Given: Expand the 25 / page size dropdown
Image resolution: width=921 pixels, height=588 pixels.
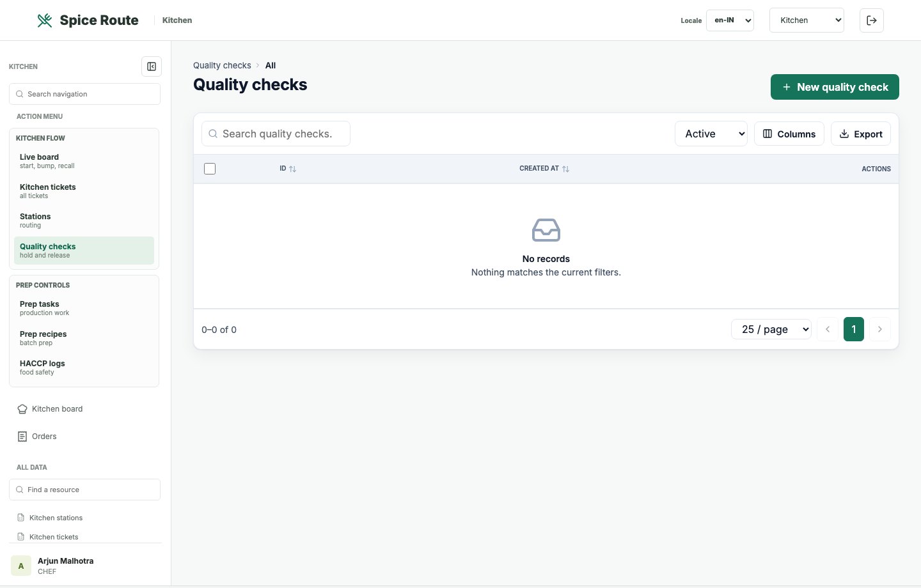Looking at the screenshot, I should pyautogui.click(x=771, y=329).
